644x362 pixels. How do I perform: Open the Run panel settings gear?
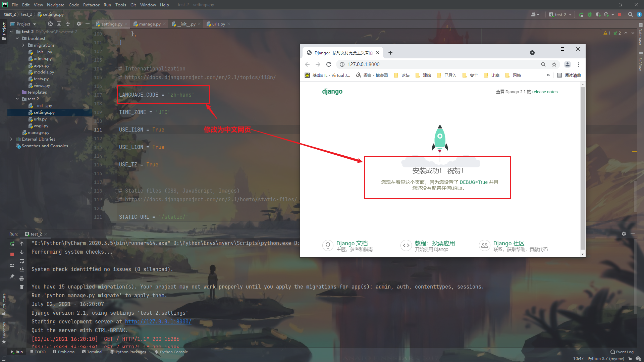click(x=624, y=234)
